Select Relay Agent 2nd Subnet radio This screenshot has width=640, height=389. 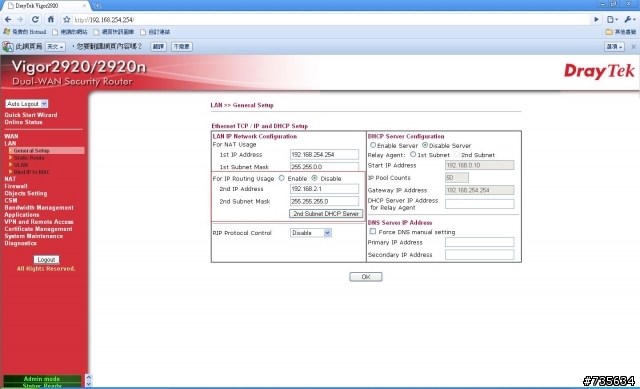(x=457, y=154)
